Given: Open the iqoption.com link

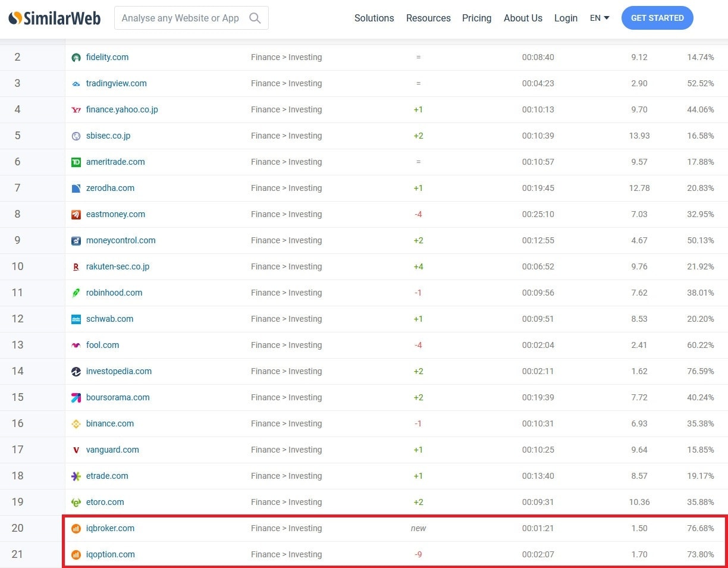Looking at the screenshot, I should [110, 554].
